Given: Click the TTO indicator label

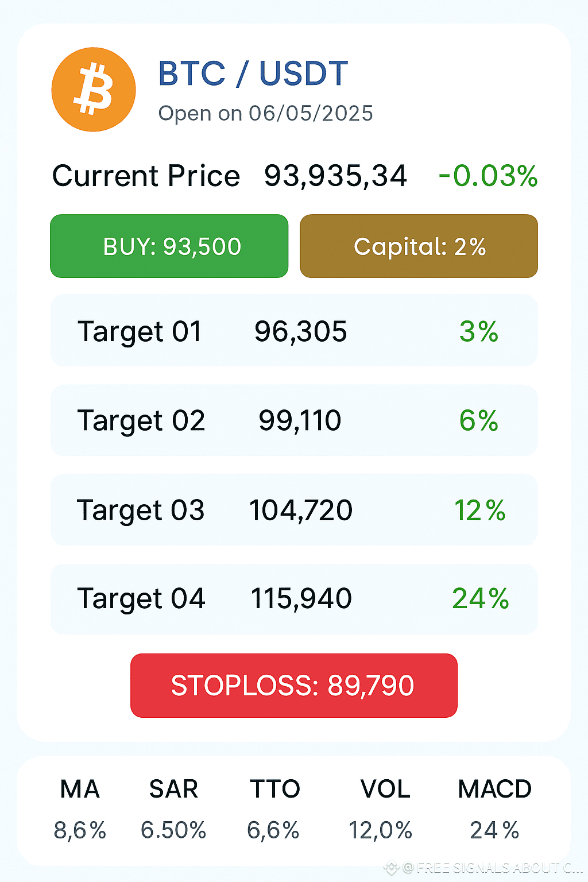Looking at the screenshot, I should (274, 789).
